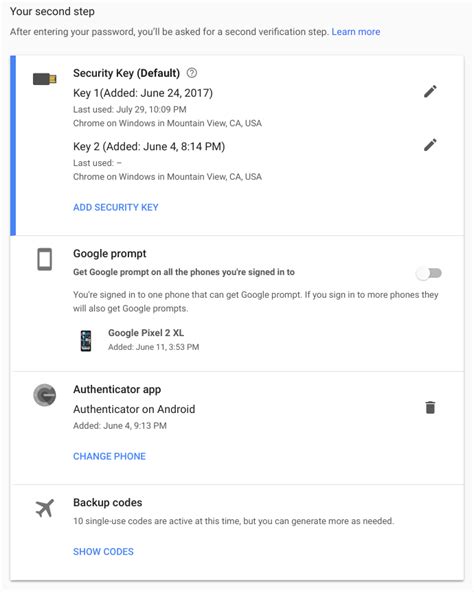Click CHANGE PHONE under Authenticator app
Viewport: 474px width, 592px height.
[x=110, y=456]
